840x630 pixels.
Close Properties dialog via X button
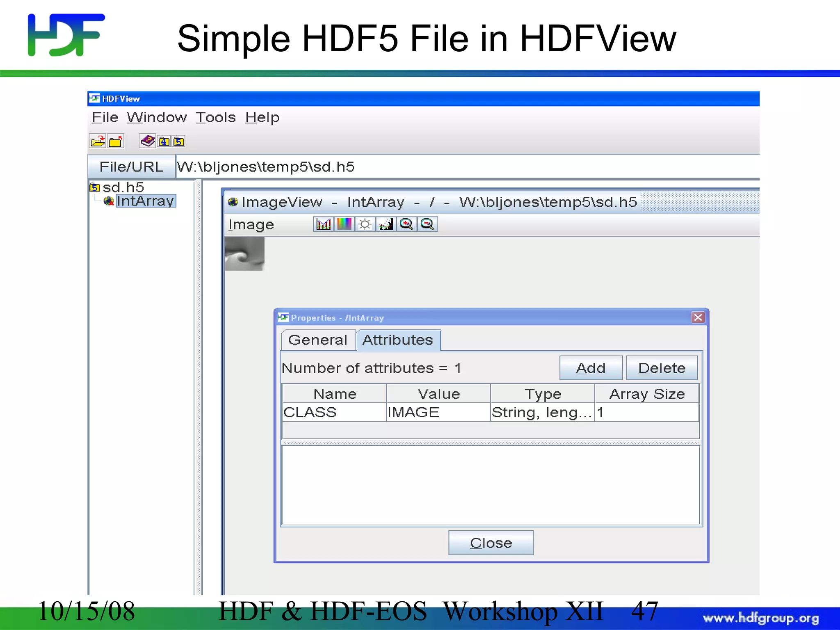(x=698, y=317)
